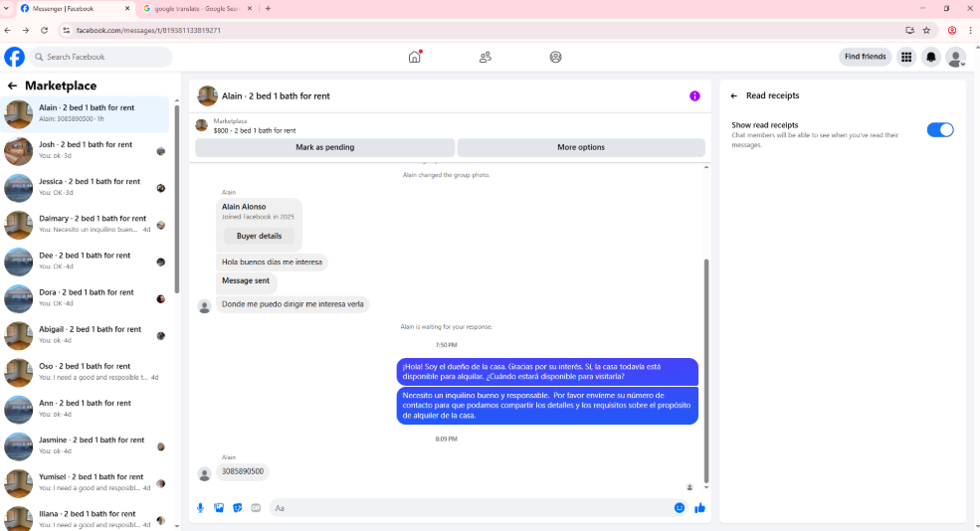Open Josh's rental conversation
980x531 pixels.
[85, 150]
